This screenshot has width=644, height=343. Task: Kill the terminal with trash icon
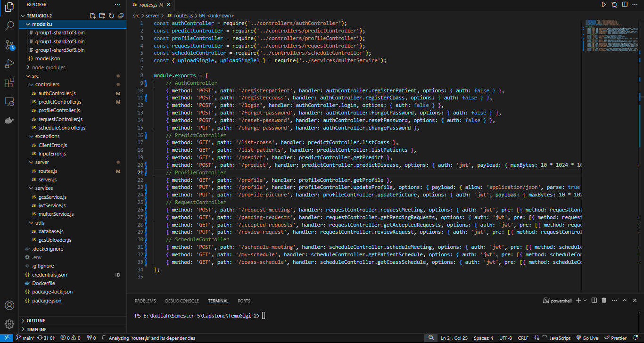[x=604, y=301]
